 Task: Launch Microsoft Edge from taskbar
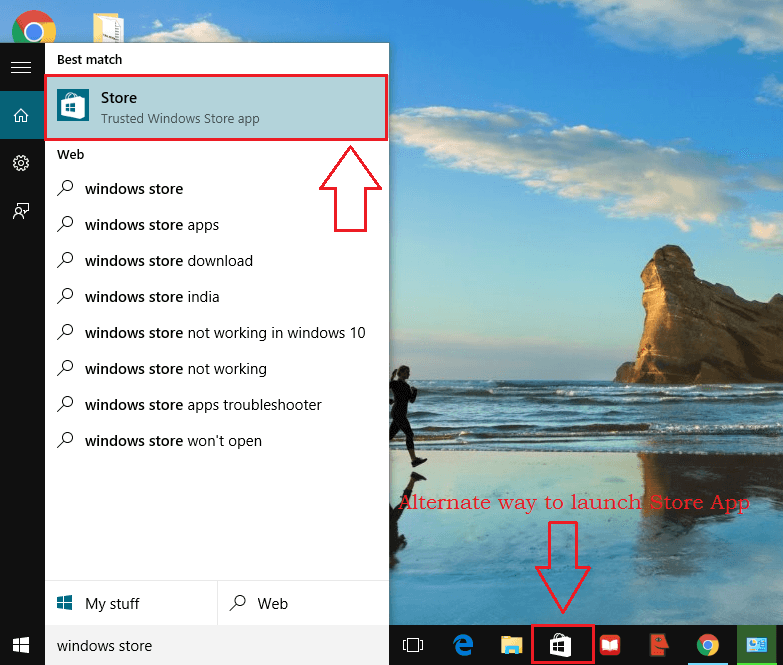463,646
